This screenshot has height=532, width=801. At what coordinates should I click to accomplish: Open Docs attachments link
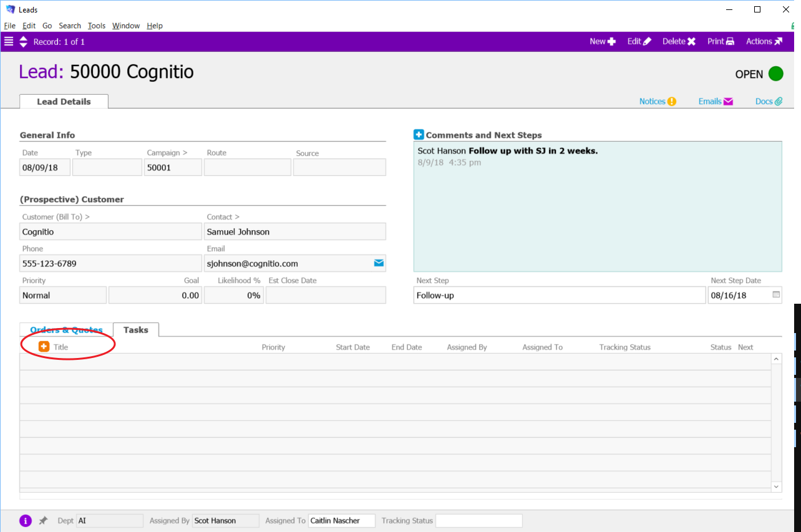[x=769, y=102]
